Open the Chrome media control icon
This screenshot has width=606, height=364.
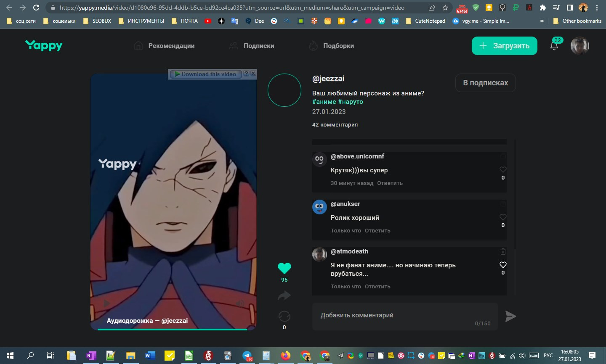coord(556,8)
